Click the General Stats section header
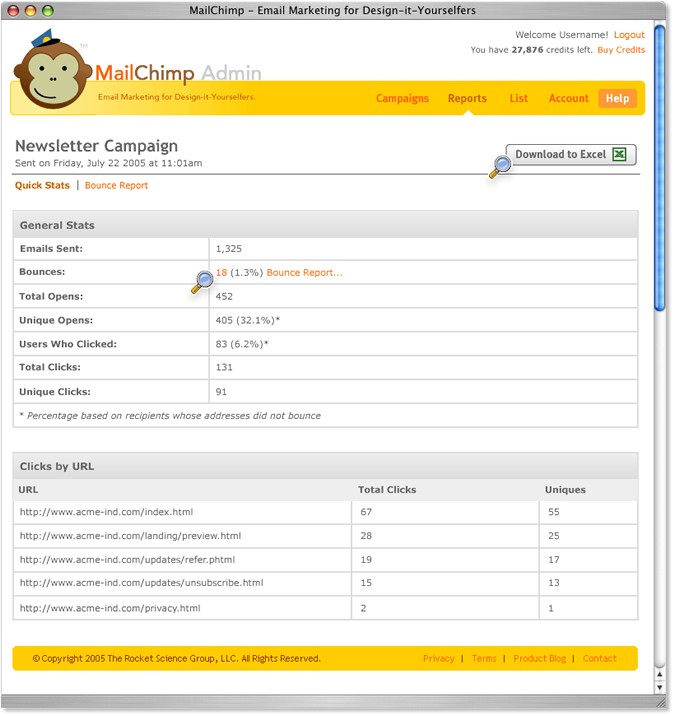The width and height of the screenshot is (675, 716). coord(325,225)
